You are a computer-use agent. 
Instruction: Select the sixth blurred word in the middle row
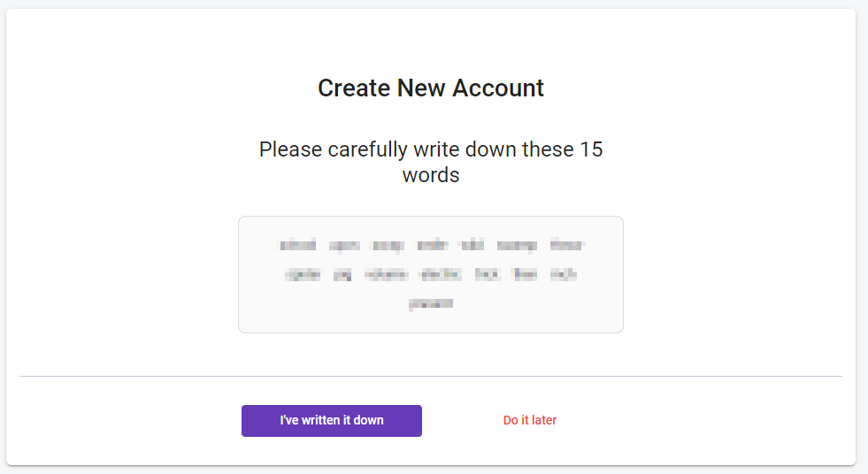point(526,275)
